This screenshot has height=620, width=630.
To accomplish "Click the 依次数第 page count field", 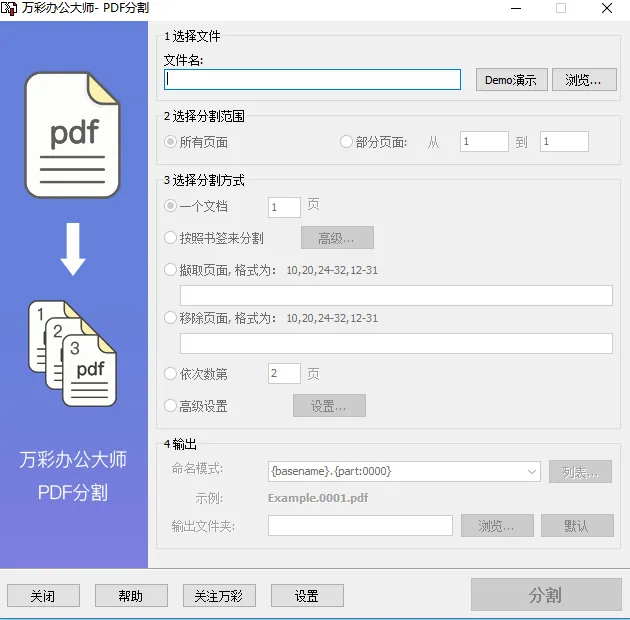I will point(284,373).
